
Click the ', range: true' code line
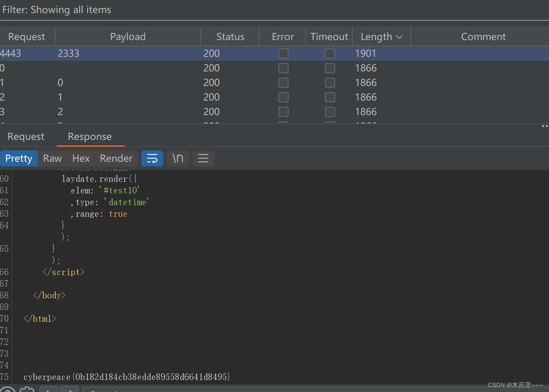[x=99, y=214]
